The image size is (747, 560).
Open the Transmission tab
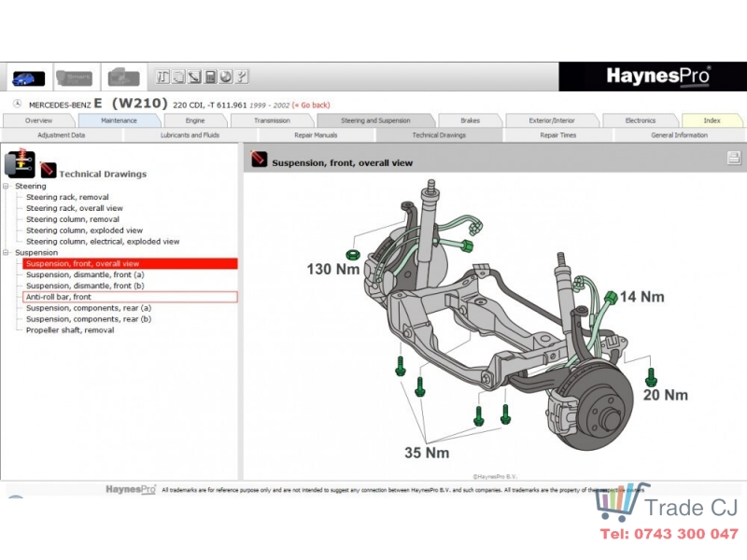click(272, 120)
